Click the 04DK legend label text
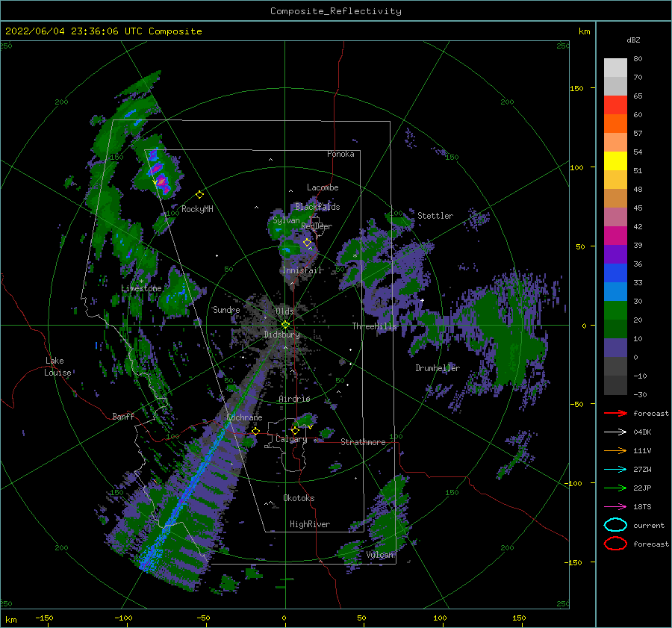Image resolution: width=672 pixels, height=628 pixels. click(x=642, y=432)
